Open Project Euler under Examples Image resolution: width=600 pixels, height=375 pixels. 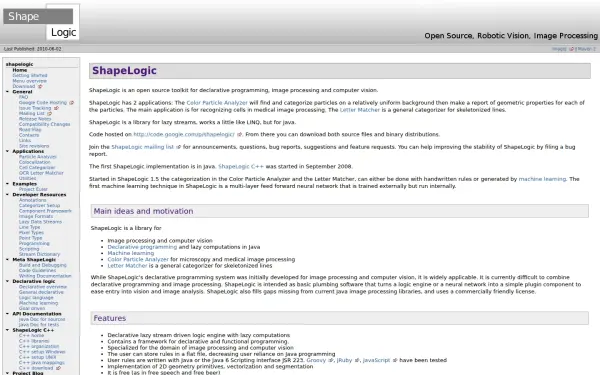point(33,189)
